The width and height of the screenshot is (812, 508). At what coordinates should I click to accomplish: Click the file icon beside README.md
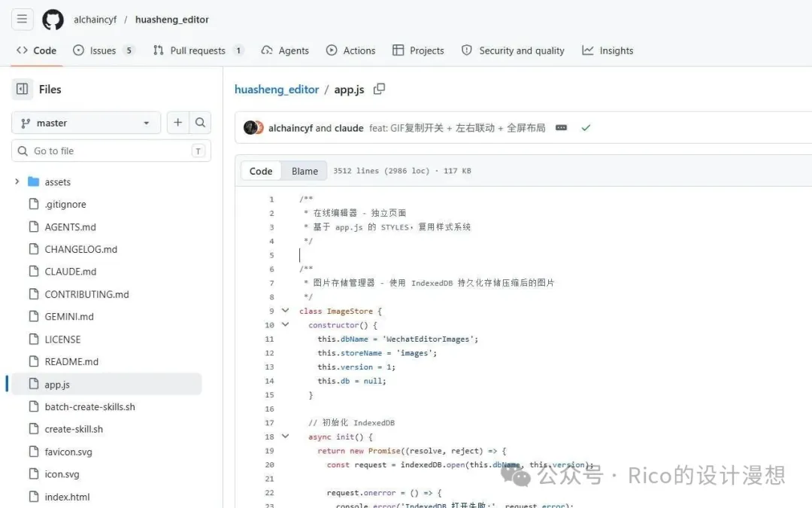pyautogui.click(x=34, y=361)
